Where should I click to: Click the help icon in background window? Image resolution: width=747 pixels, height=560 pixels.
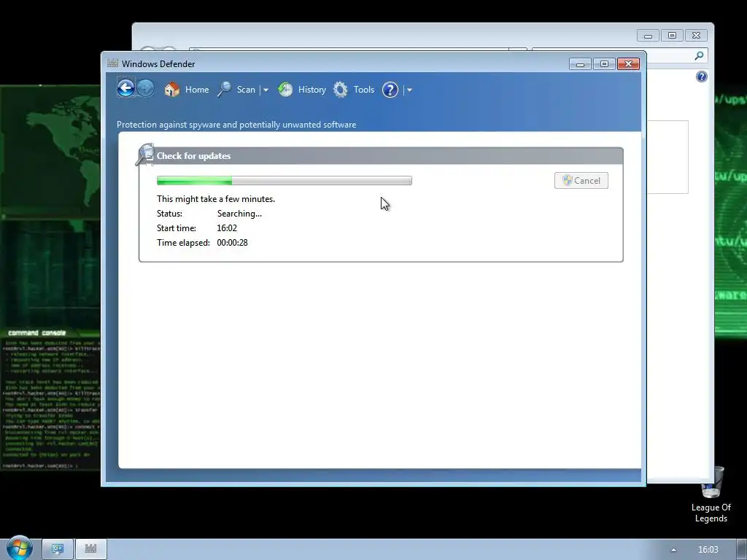pos(701,77)
